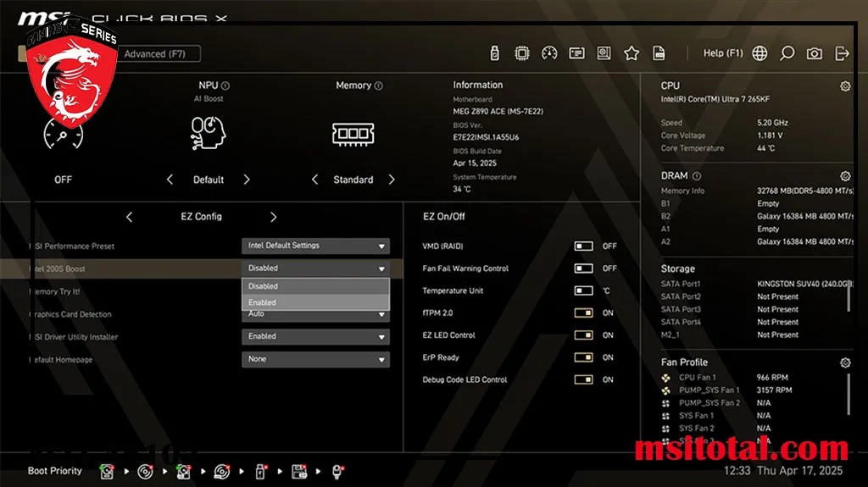Open the Driver Utility Installer dropdown
Image resolution: width=868 pixels, height=487 pixels.
[315, 336]
